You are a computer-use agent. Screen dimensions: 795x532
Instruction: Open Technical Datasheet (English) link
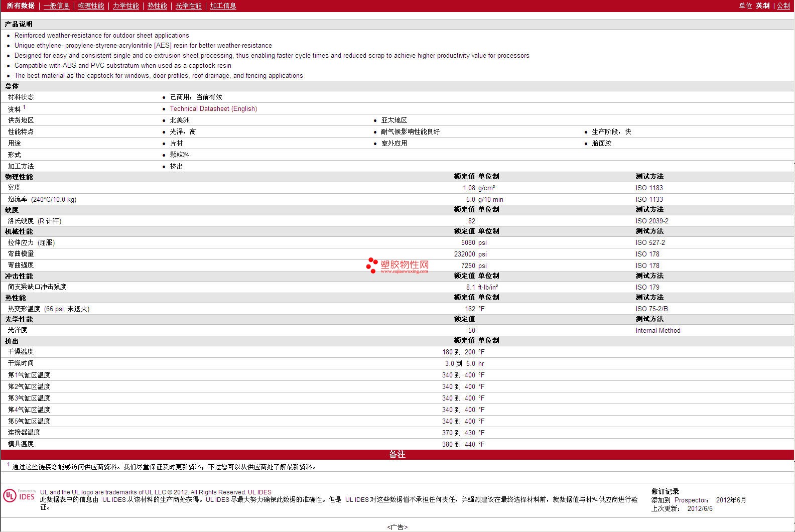(x=213, y=108)
